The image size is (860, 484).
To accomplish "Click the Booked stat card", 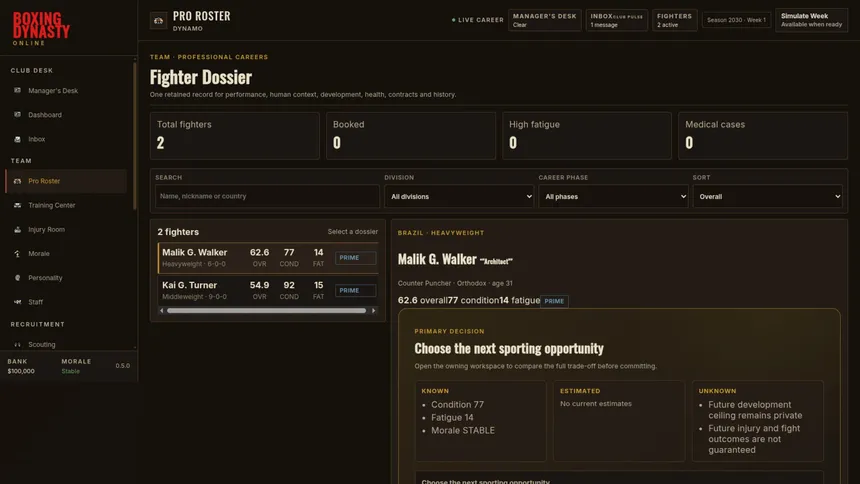I will (411, 136).
